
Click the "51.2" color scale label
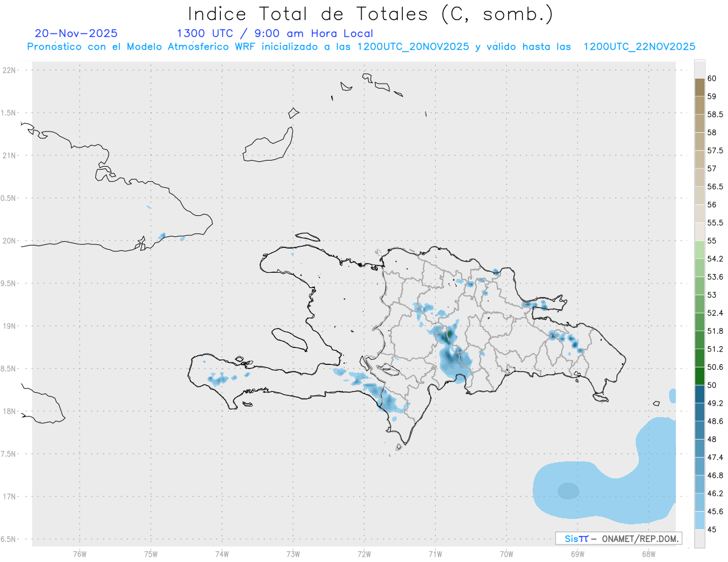(x=715, y=349)
